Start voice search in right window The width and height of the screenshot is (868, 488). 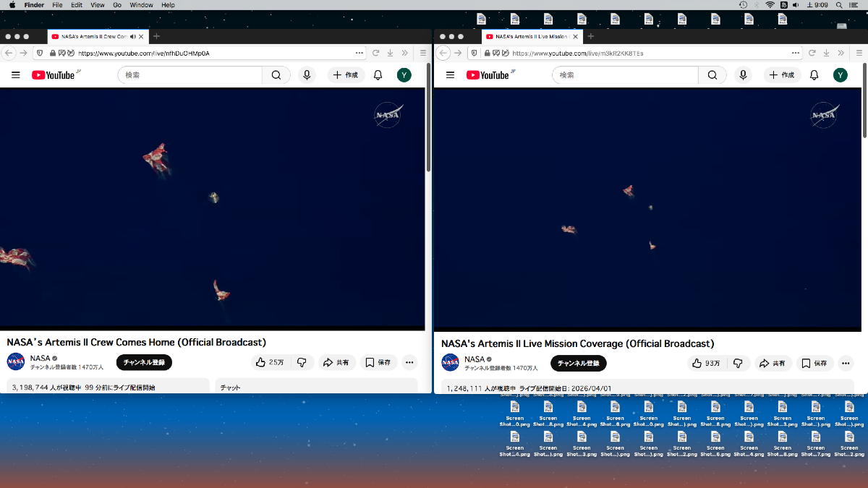tap(743, 74)
